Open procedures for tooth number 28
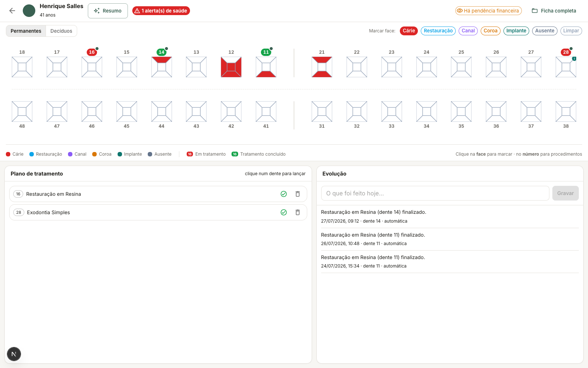The width and height of the screenshot is (588, 368). click(x=566, y=52)
